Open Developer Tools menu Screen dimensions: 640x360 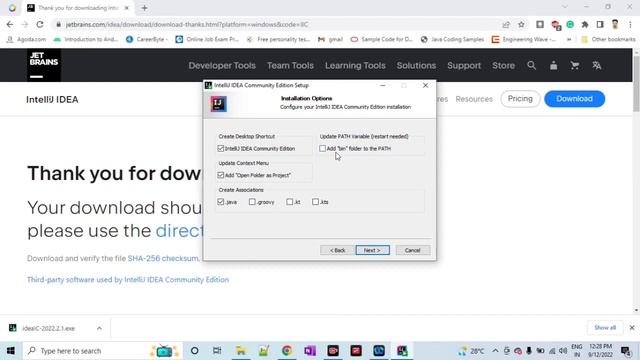[x=222, y=65]
